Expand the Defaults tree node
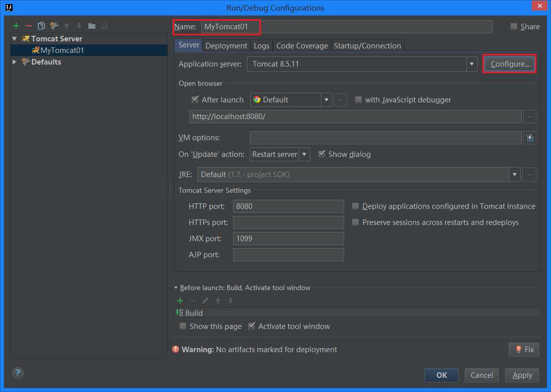Image resolution: width=551 pixels, height=392 pixels. (15, 62)
